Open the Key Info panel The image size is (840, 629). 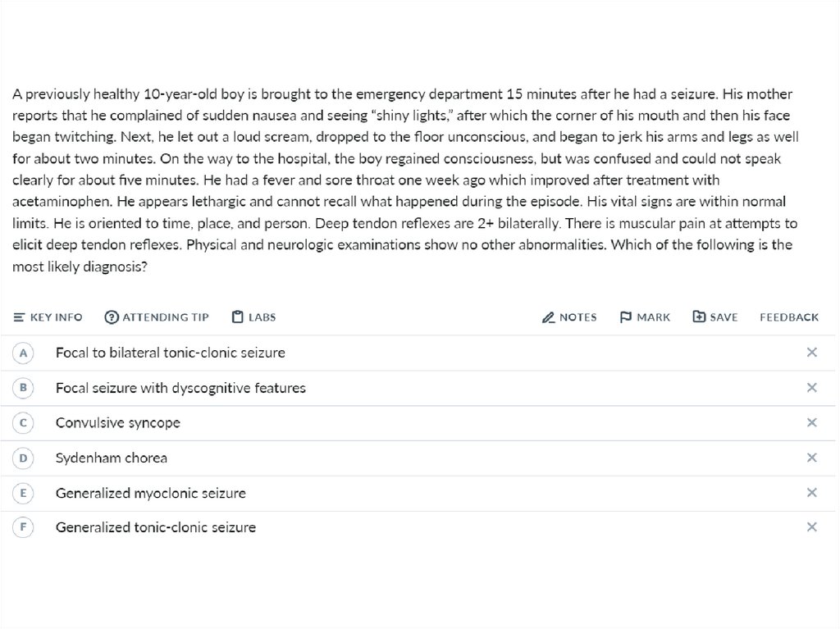pyautogui.click(x=48, y=317)
